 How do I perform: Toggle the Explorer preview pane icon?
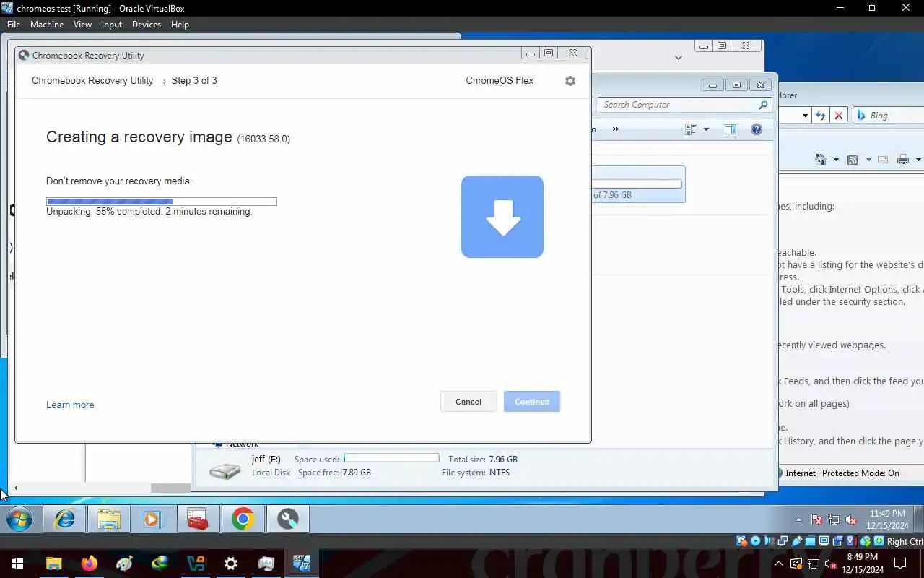tap(731, 129)
